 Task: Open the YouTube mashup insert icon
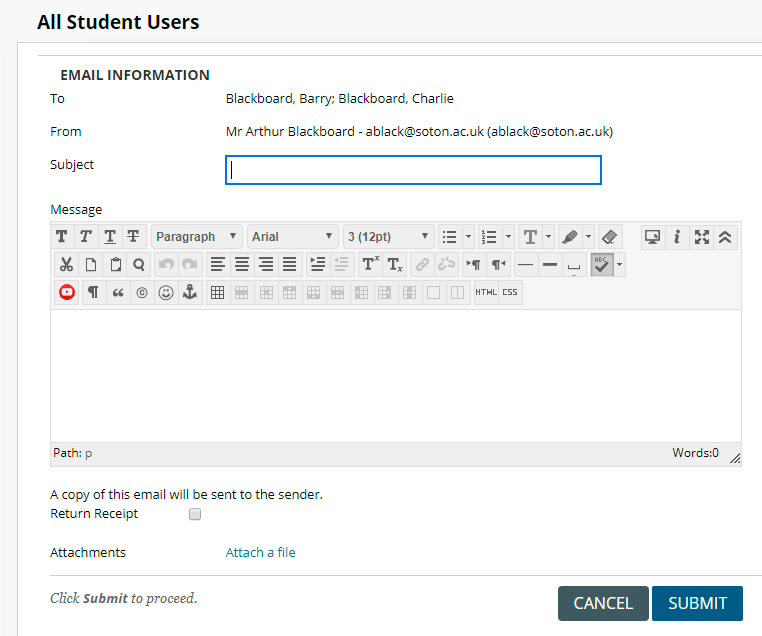[x=67, y=292]
